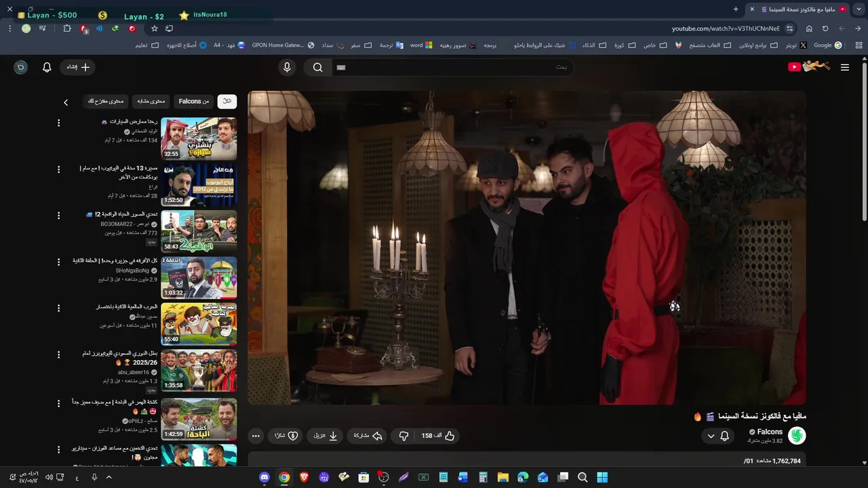
Task: Click the إنشاء create button
Action: coord(78,67)
